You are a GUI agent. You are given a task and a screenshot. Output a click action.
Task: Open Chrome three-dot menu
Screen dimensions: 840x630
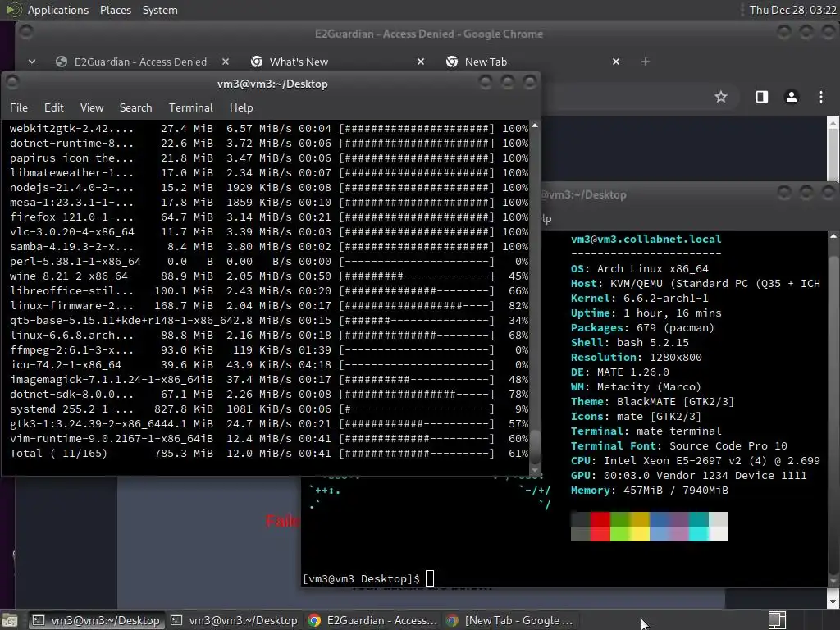coord(820,97)
